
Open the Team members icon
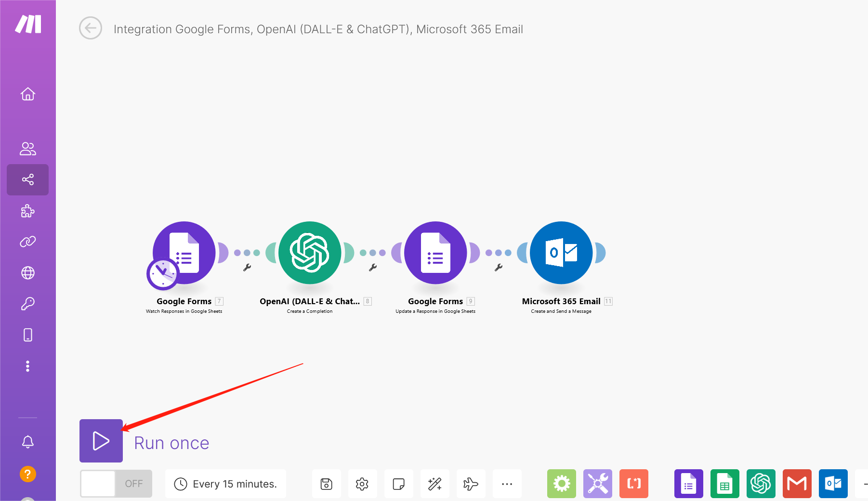pyautogui.click(x=28, y=149)
